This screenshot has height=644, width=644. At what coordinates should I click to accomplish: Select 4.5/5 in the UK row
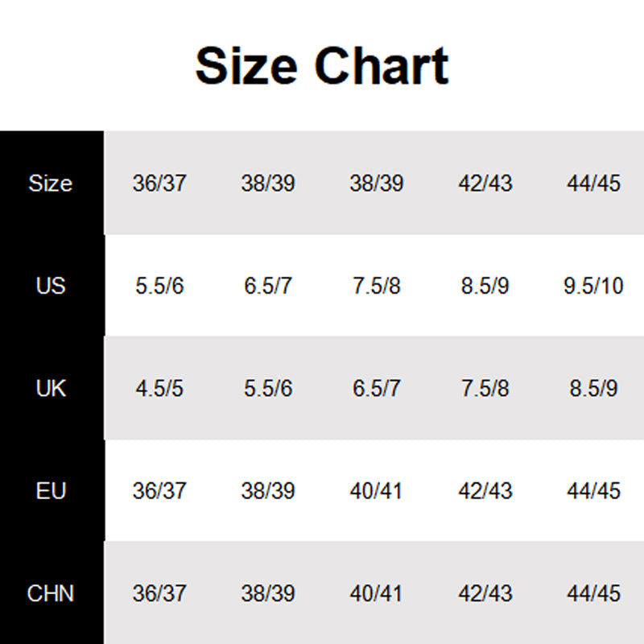pos(159,389)
